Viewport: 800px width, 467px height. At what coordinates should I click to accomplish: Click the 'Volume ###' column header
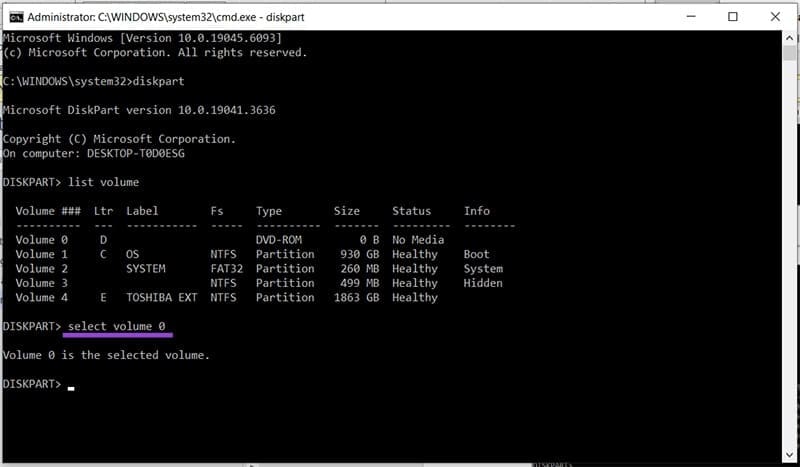[48, 211]
